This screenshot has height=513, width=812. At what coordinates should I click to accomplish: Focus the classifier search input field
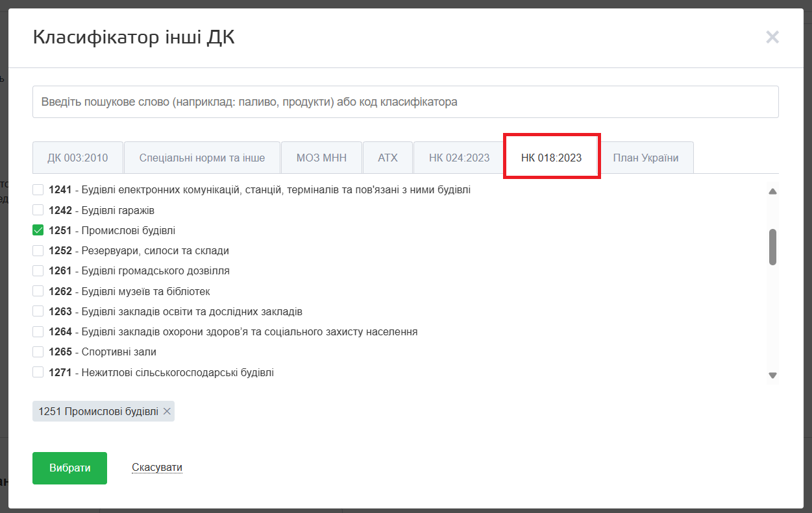[x=405, y=102]
